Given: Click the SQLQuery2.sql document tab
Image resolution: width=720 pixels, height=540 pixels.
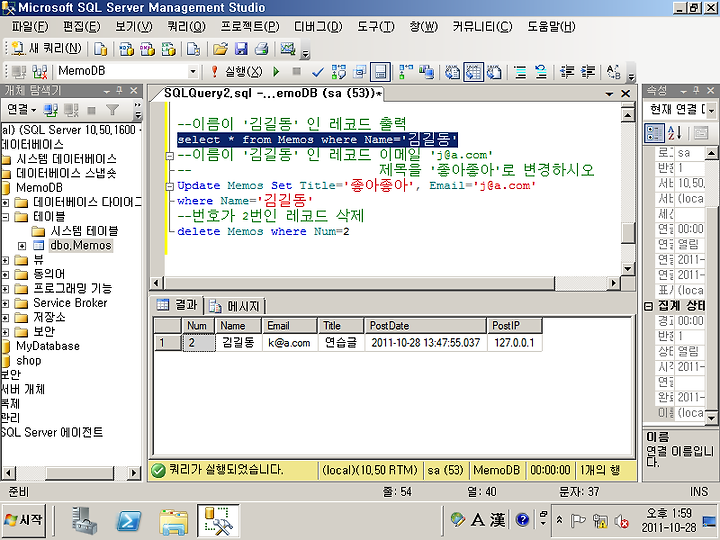Looking at the screenshot, I should pyautogui.click(x=273, y=94).
